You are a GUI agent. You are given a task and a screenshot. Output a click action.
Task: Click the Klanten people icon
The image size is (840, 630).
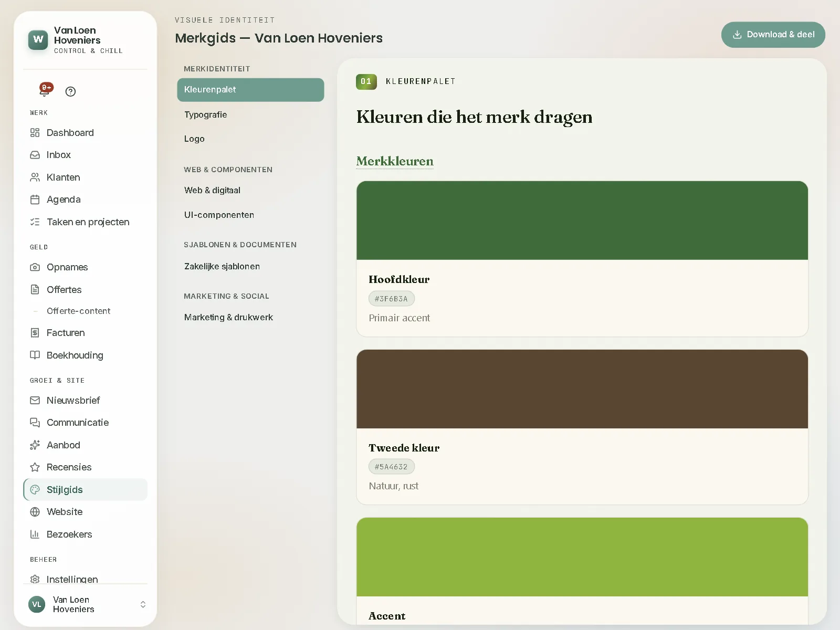35,177
